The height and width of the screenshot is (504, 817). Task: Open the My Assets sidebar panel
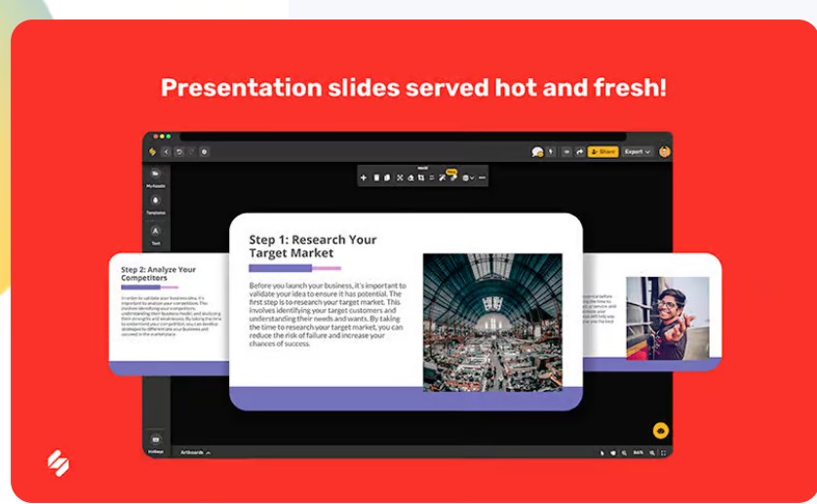point(155,177)
